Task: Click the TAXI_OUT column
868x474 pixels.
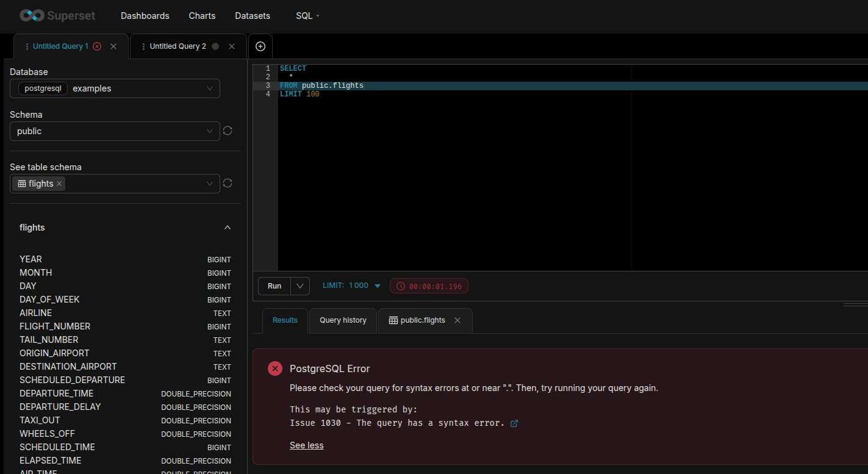Action: tap(125, 420)
